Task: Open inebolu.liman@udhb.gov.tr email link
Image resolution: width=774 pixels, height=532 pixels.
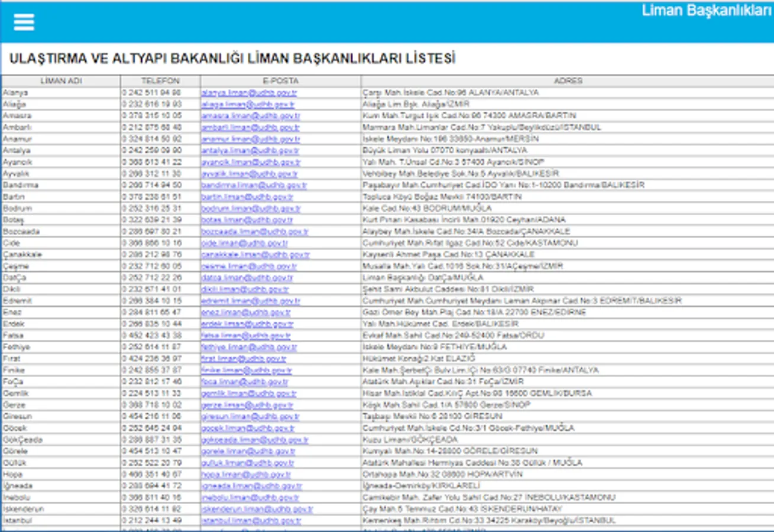Action: 250,497
